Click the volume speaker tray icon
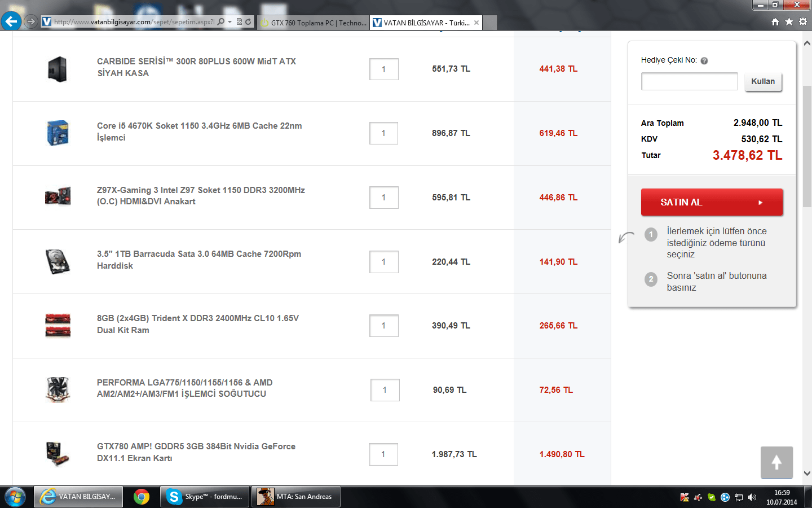This screenshot has height=508, width=812. [752, 497]
